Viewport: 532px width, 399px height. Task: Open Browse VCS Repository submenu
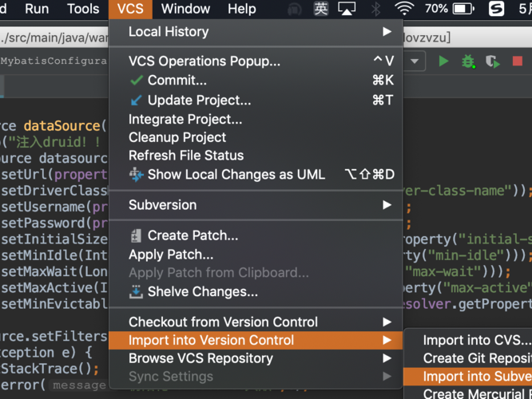click(256, 358)
